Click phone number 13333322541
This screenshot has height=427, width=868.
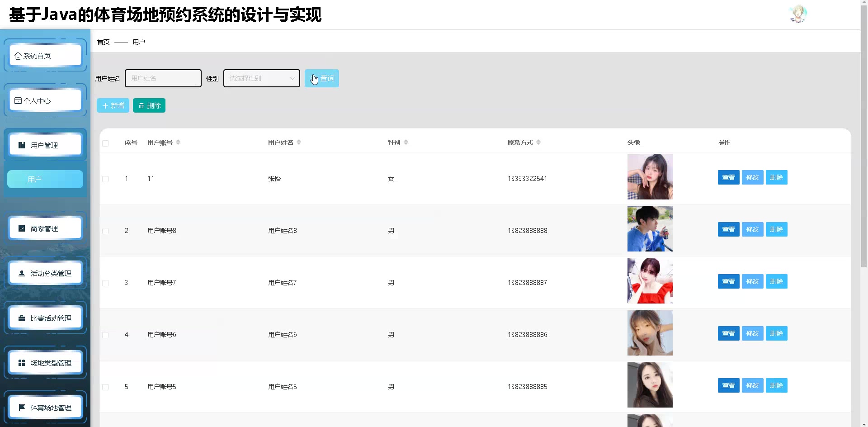click(x=527, y=179)
